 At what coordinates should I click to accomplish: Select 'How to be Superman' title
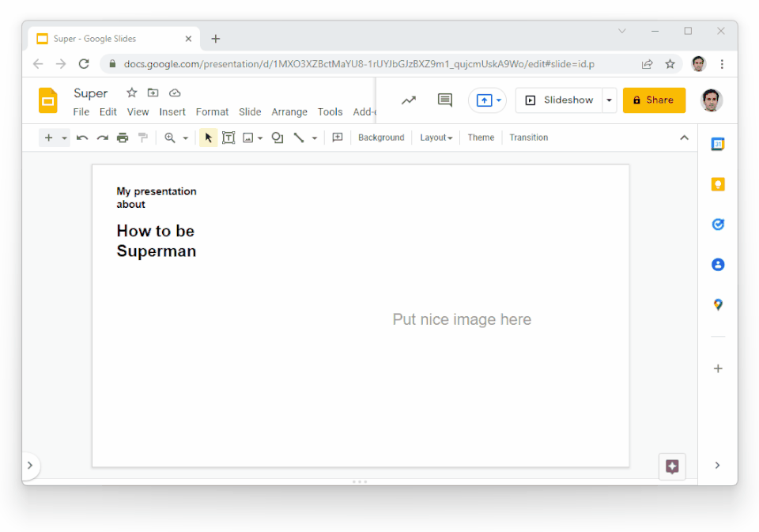tap(156, 241)
